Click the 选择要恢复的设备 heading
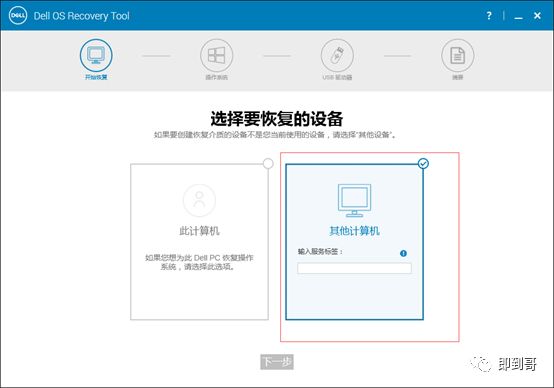554x388 pixels. coord(277,118)
